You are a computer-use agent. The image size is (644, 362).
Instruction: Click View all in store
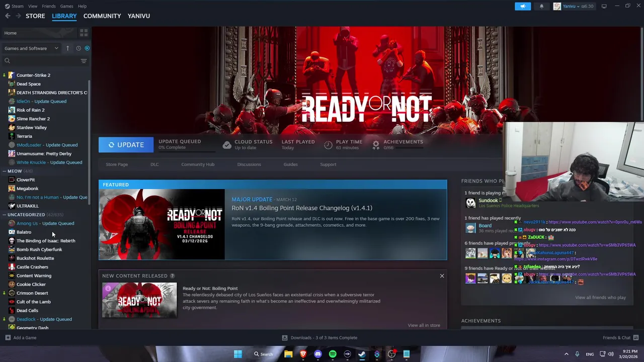pos(424,325)
